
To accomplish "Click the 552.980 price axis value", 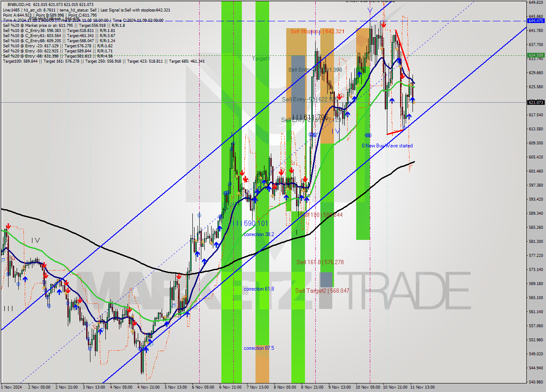I will point(536,340).
